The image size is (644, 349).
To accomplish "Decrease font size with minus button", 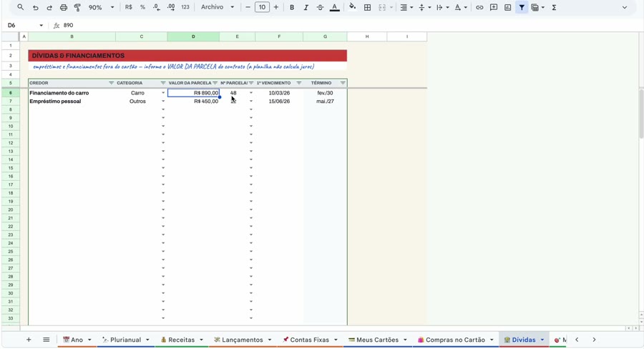I will (x=248, y=7).
